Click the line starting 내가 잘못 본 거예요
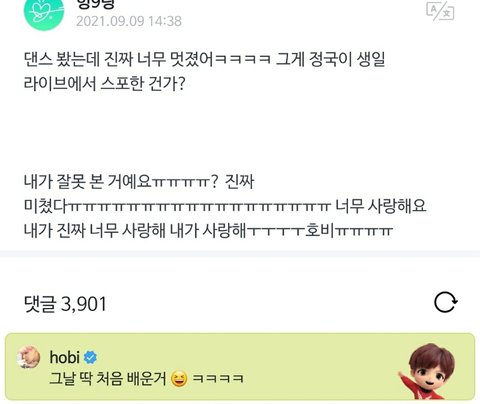The image size is (480, 404). pyautogui.click(x=139, y=182)
